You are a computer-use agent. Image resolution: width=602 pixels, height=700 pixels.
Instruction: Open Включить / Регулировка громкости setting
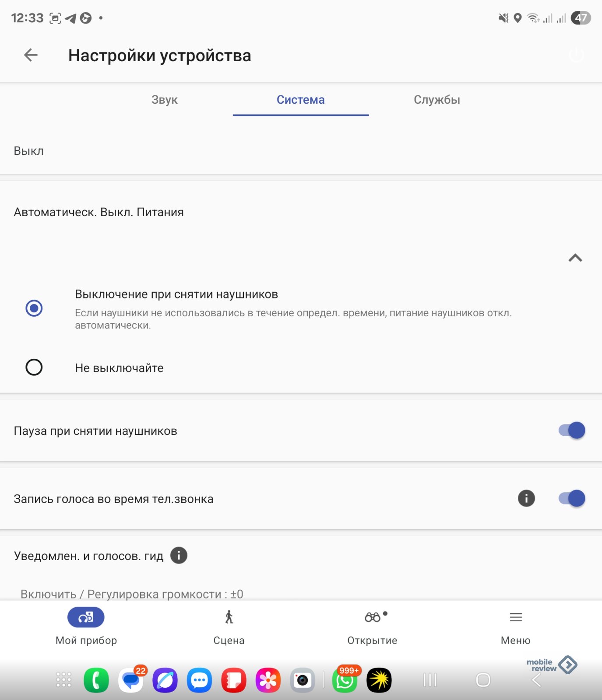click(132, 594)
